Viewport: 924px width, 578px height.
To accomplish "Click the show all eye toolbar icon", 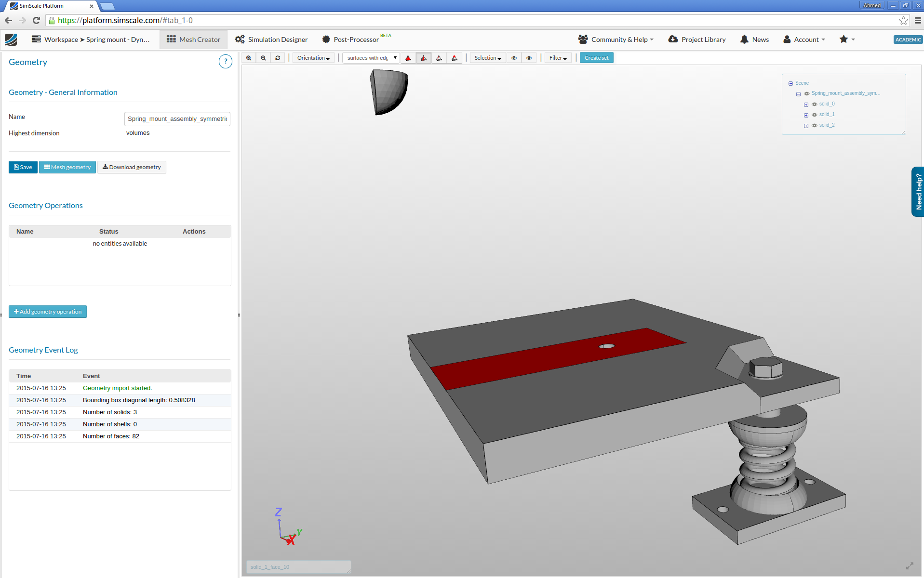I will click(529, 58).
